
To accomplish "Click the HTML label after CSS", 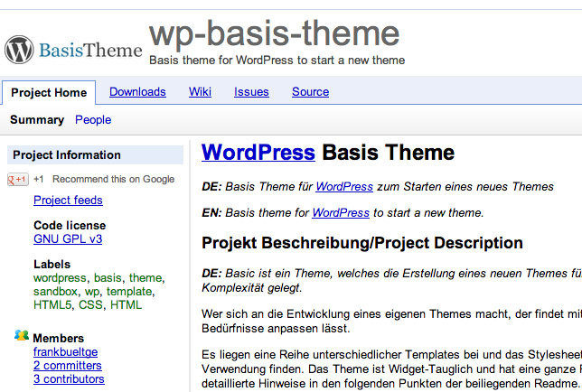I will coord(126,305).
